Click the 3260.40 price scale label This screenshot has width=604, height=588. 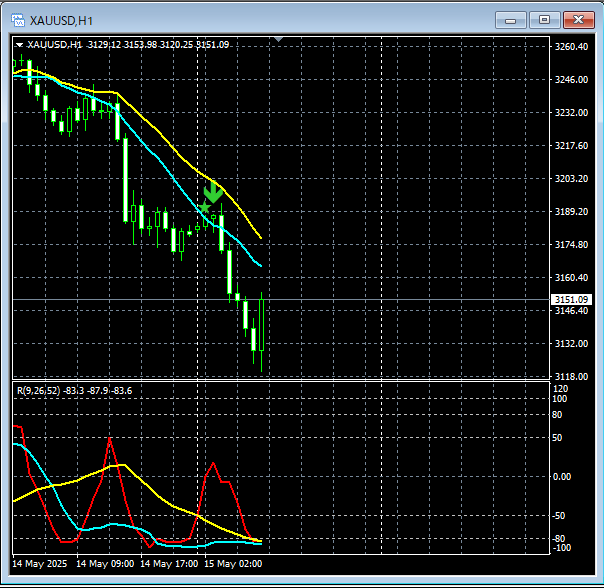(x=571, y=47)
